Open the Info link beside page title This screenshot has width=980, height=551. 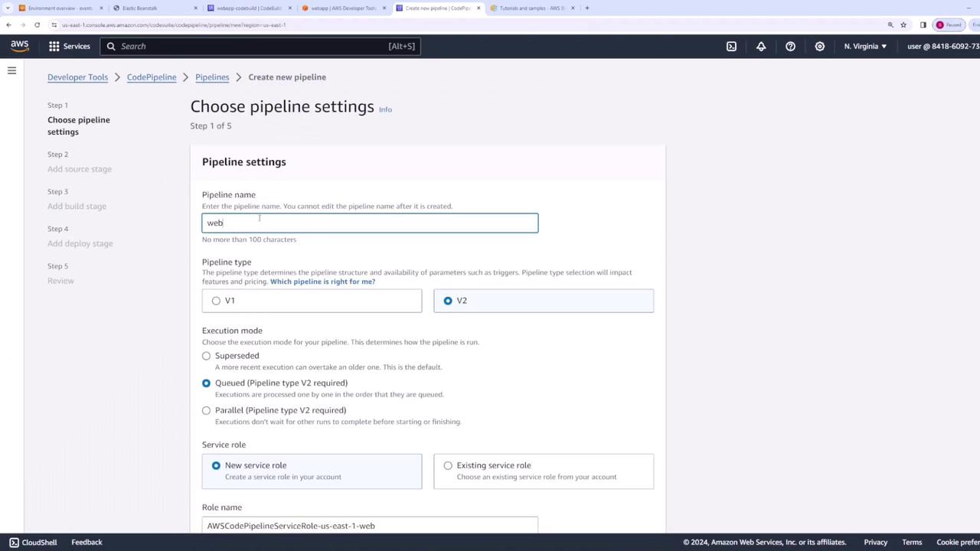pyautogui.click(x=385, y=109)
